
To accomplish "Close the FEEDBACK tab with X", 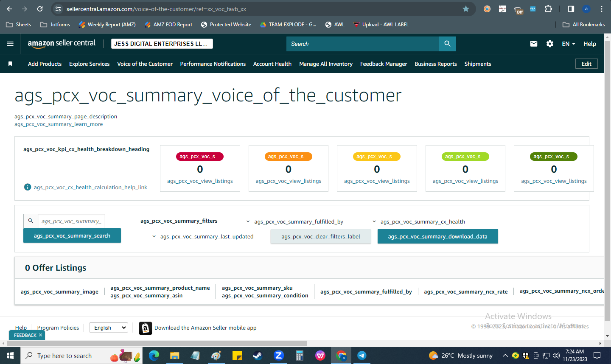I will click(40, 335).
